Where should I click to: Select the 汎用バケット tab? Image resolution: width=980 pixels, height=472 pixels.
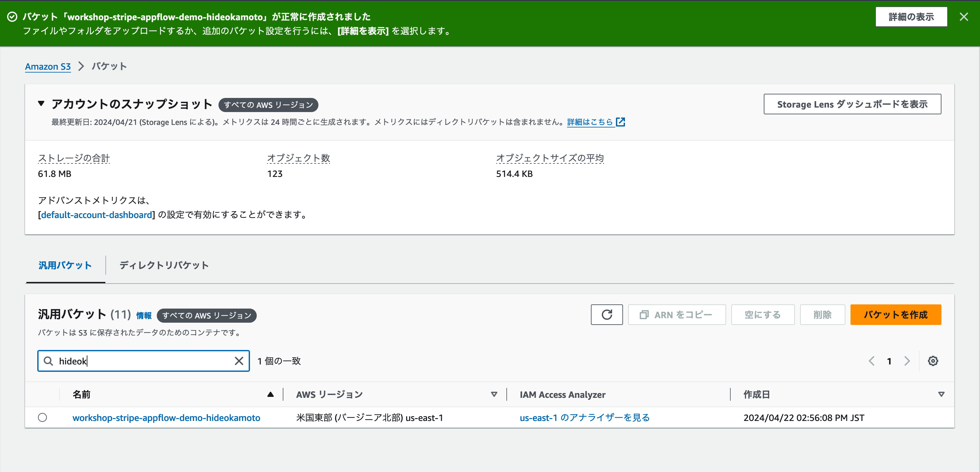coord(65,265)
